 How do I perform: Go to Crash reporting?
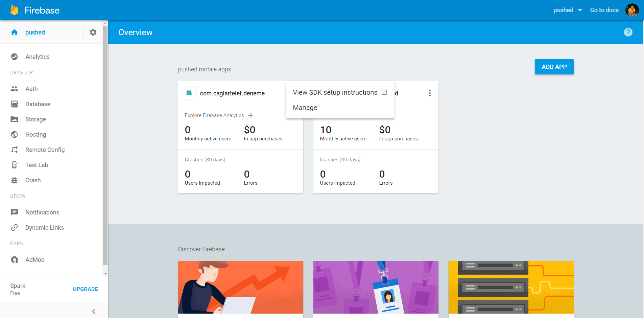(x=33, y=180)
